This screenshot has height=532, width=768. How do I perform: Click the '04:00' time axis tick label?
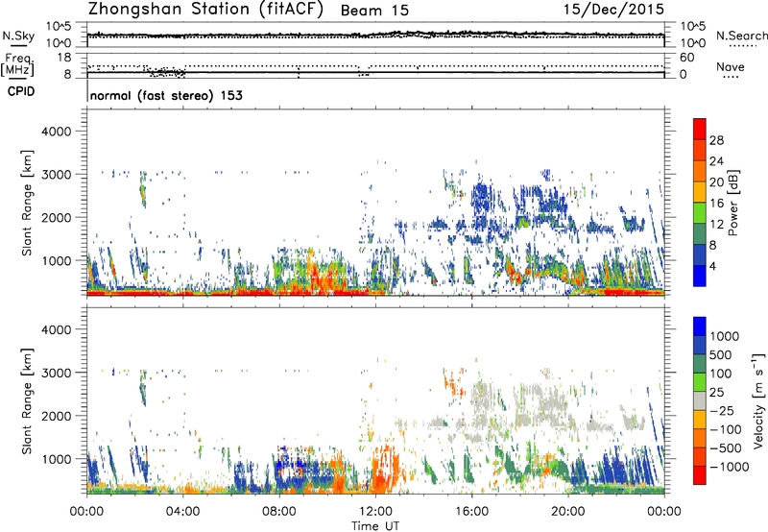183,512
